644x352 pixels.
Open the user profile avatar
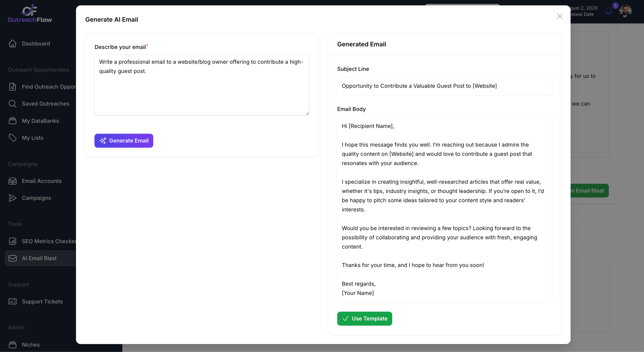[x=625, y=11]
